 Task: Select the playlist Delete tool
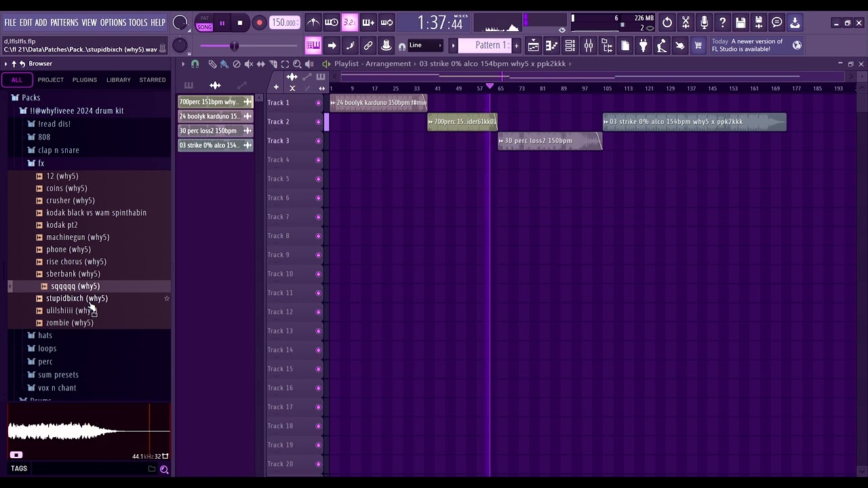[x=237, y=64]
